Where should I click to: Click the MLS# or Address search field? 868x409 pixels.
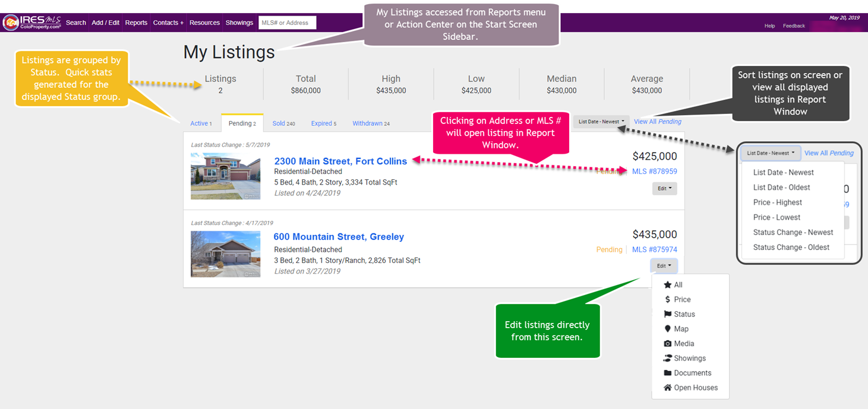[x=288, y=22]
